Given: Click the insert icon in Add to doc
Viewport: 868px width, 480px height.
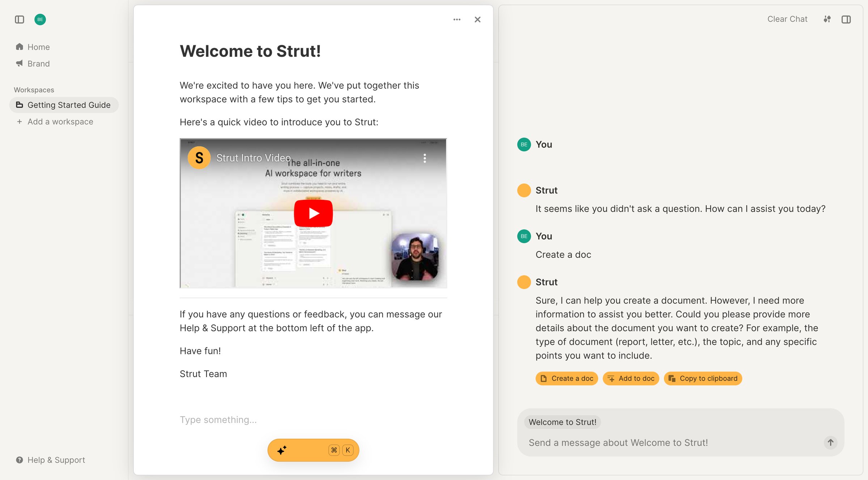Looking at the screenshot, I should click(611, 378).
